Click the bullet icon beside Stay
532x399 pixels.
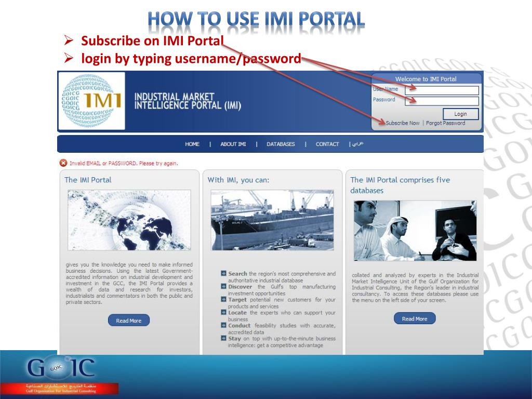click(223, 338)
